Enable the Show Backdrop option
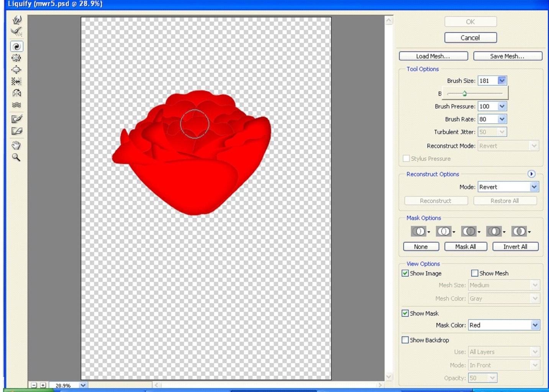The image size is (549, 392). (x=405, y=340)
